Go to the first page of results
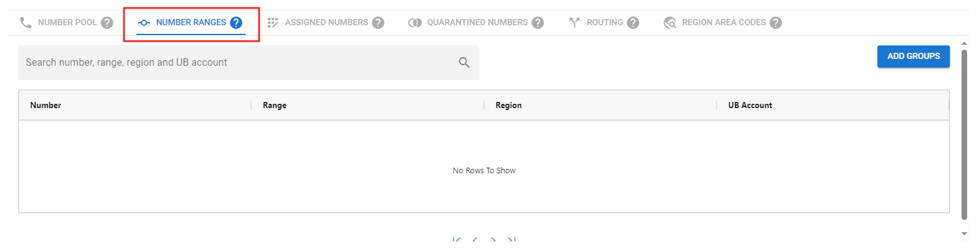This screenshot has width=980, height=250. [x=456, y=240]
